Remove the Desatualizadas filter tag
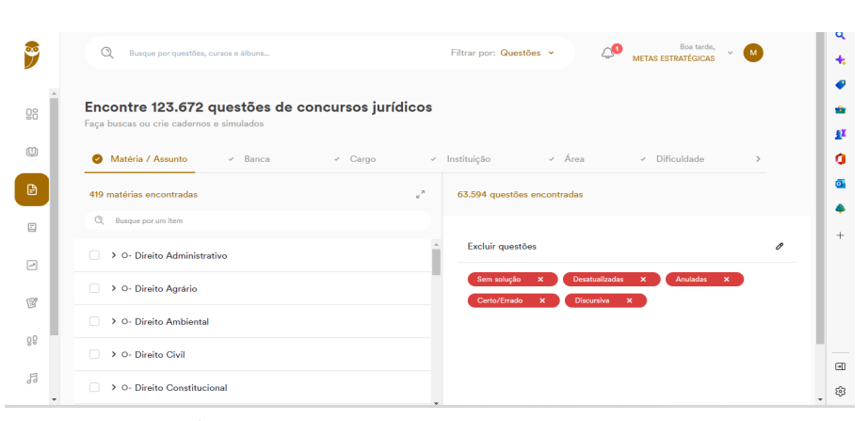The image size is (868, 421). click(643, 280)
